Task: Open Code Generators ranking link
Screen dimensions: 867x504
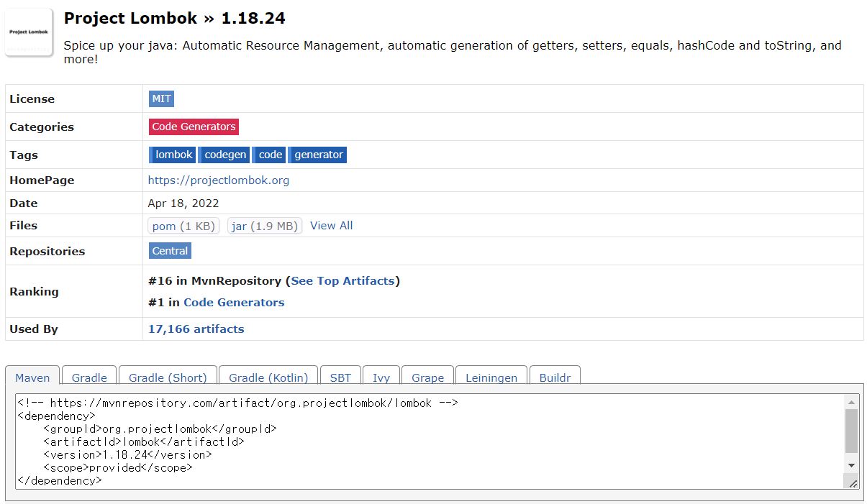Action: pos(234,303)
